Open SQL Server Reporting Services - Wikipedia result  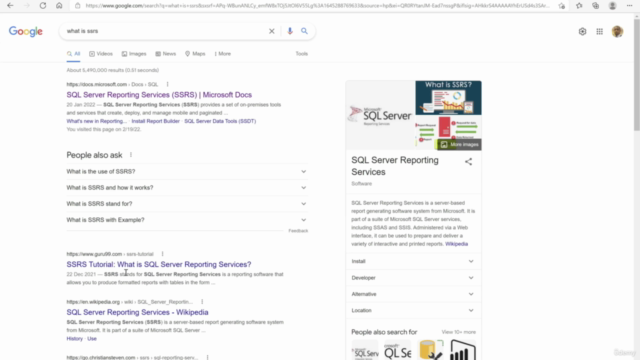pos(137,312)
